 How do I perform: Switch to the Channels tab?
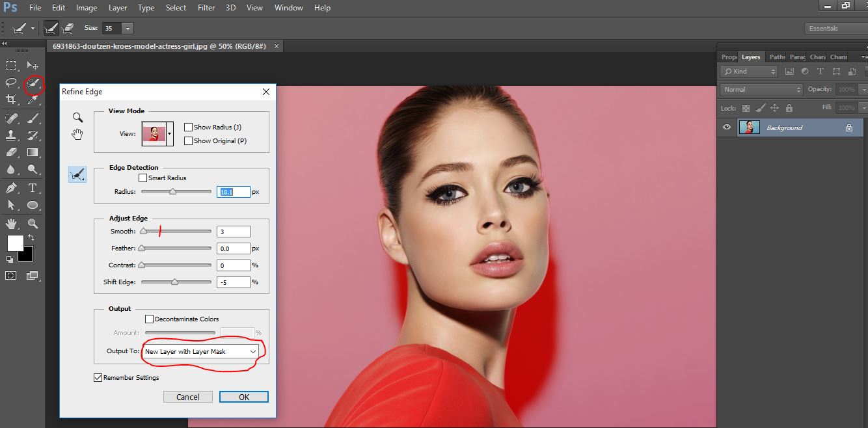pyautogui.click(x=840, y=57)
